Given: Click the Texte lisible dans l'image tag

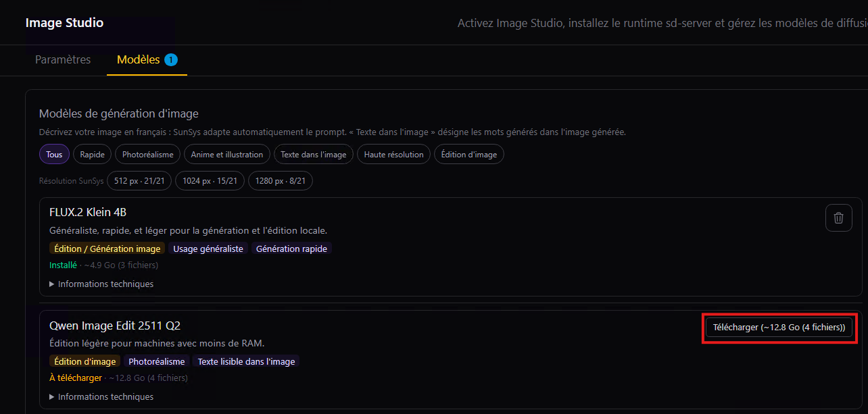Looking at the screenshot, I should tap(247, 361).
